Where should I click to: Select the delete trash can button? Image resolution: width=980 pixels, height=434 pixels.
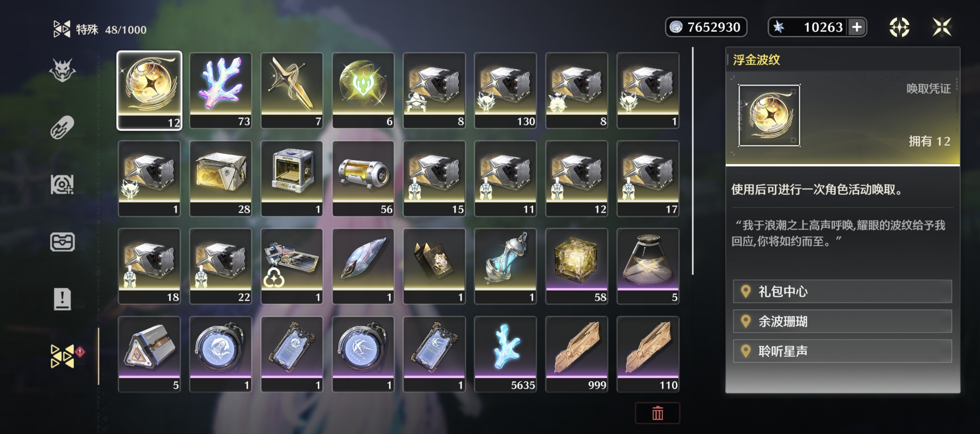click(x=657, y=413)
